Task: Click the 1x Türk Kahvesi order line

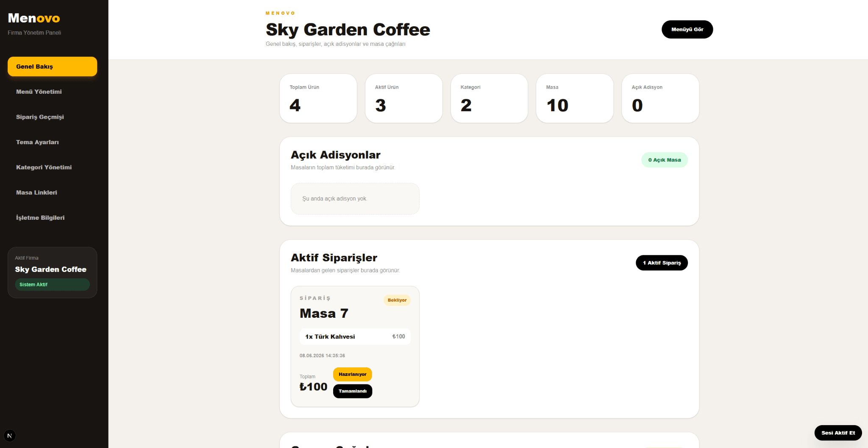Action: click(x=355, y=336)
